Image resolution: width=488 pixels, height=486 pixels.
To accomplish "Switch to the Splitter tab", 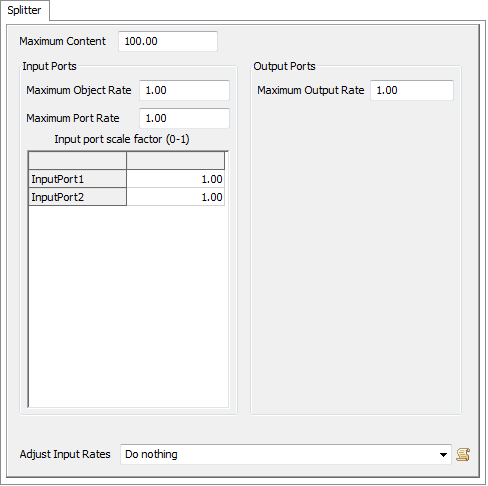I will click(x=24, y=10).
